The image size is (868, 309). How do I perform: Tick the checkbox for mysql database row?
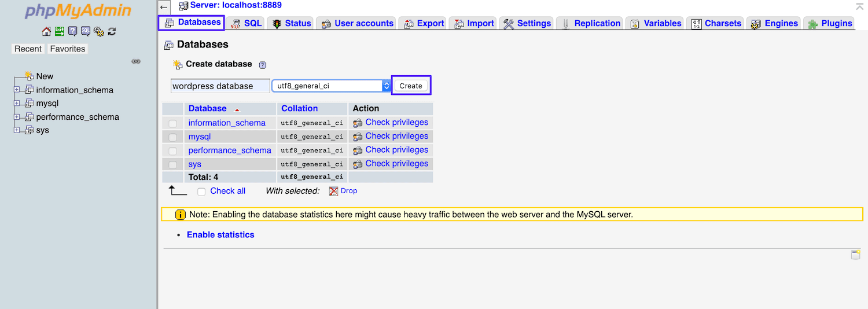click(x=172, y=137)
